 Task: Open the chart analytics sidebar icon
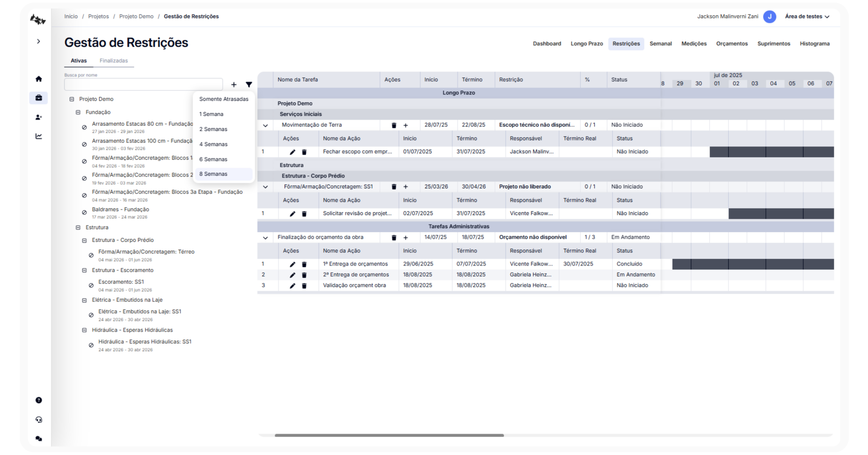(39, 136)
